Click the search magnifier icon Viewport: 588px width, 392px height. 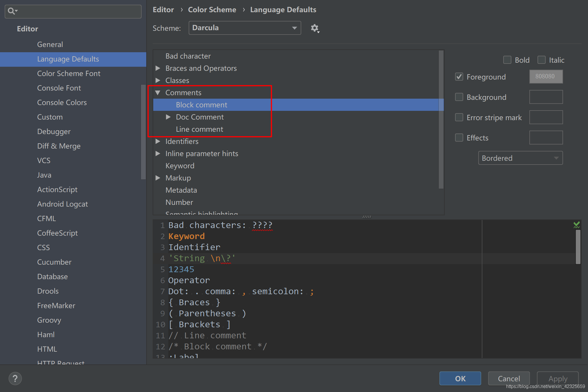click(x=12, y=11)
